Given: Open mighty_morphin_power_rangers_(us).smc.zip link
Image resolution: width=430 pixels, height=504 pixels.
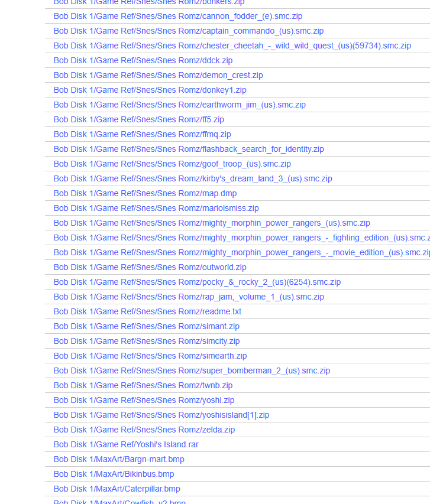Looking at the screenshot, I should point(212,223).
